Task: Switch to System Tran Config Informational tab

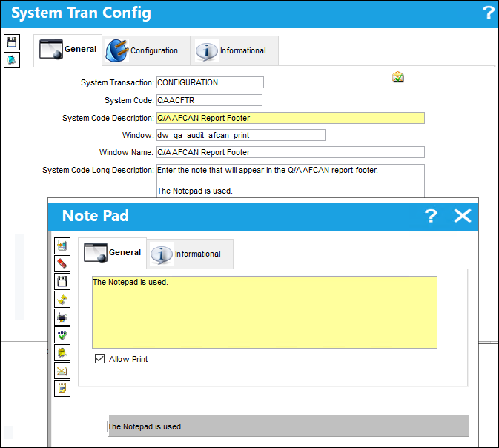Action: [234, 50]
